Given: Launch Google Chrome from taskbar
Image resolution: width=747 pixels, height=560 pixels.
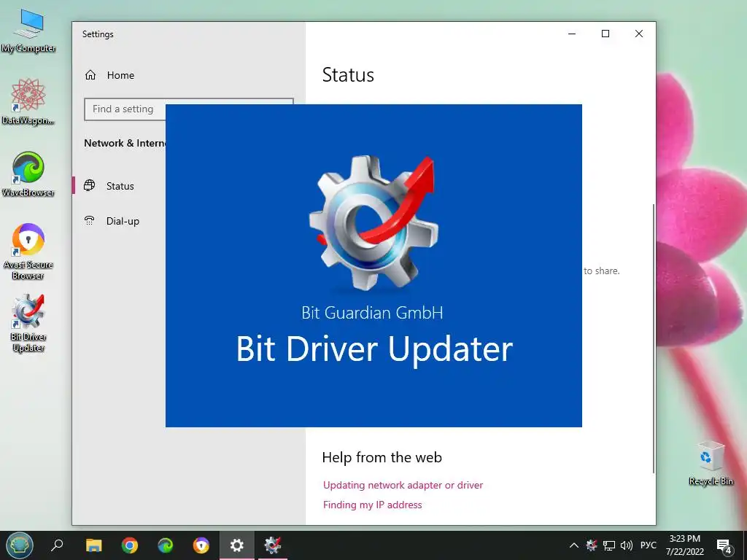Looking at the screenshot, I should 130,545.
